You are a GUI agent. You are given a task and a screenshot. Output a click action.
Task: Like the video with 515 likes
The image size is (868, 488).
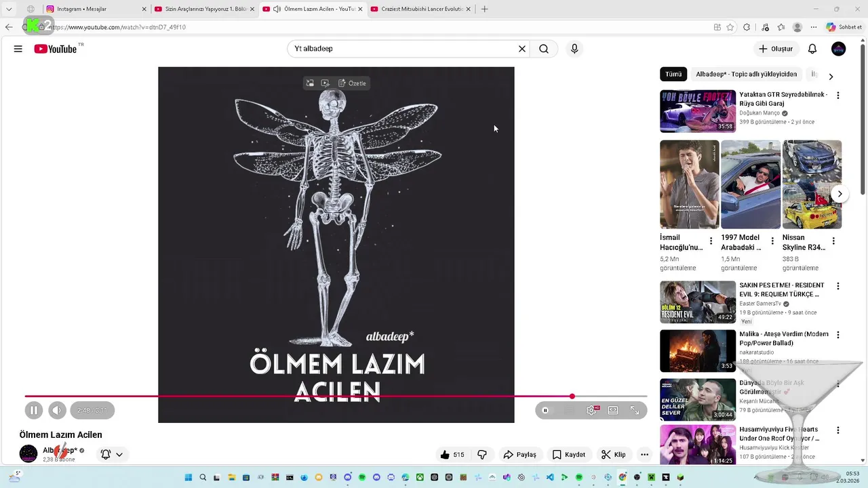point(452,455)
